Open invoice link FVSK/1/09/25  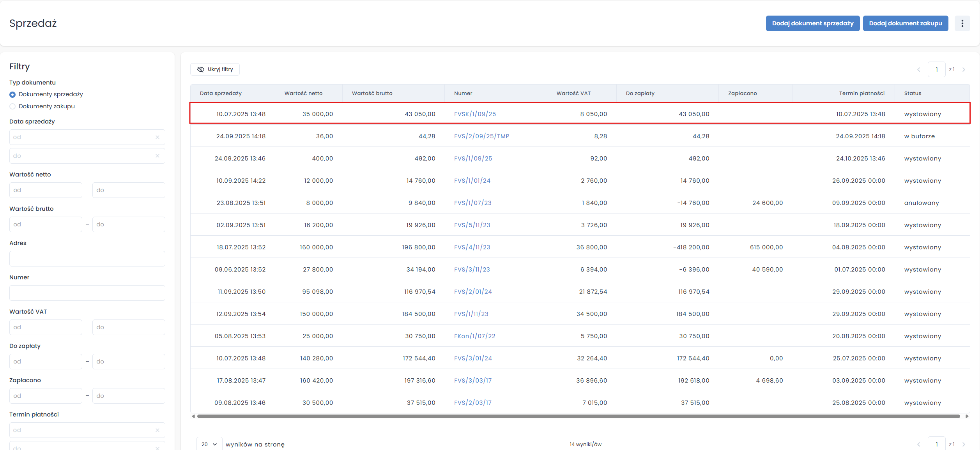(475, 114)
